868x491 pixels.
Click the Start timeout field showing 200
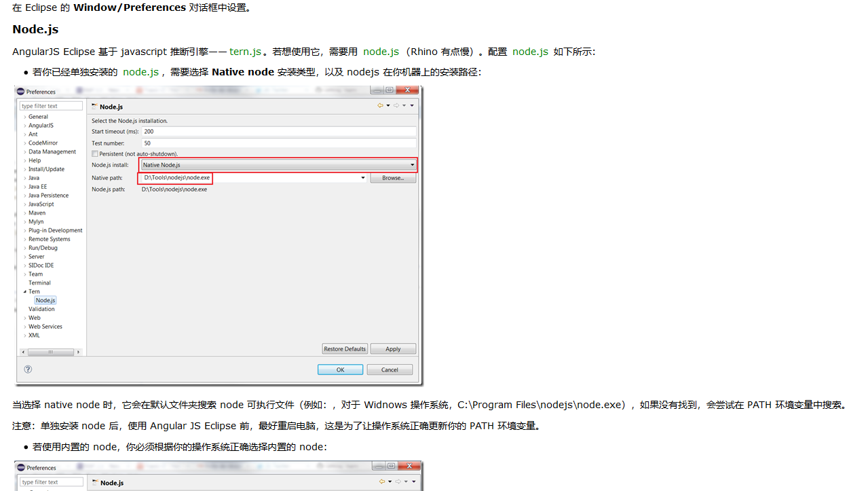click(278, 132)
